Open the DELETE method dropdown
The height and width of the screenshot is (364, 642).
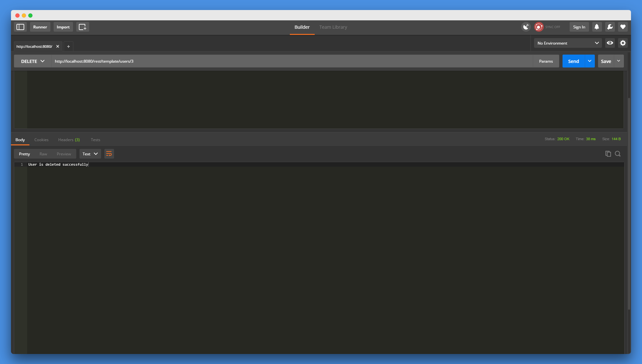pos(33,61)
